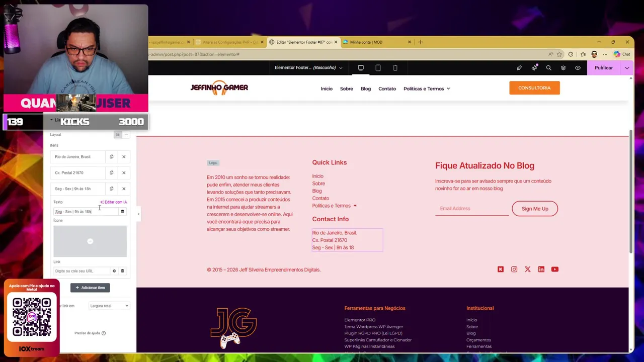Choose an icon in the Ícone picker
Screen dimensions: 644x362
point(90,241)
